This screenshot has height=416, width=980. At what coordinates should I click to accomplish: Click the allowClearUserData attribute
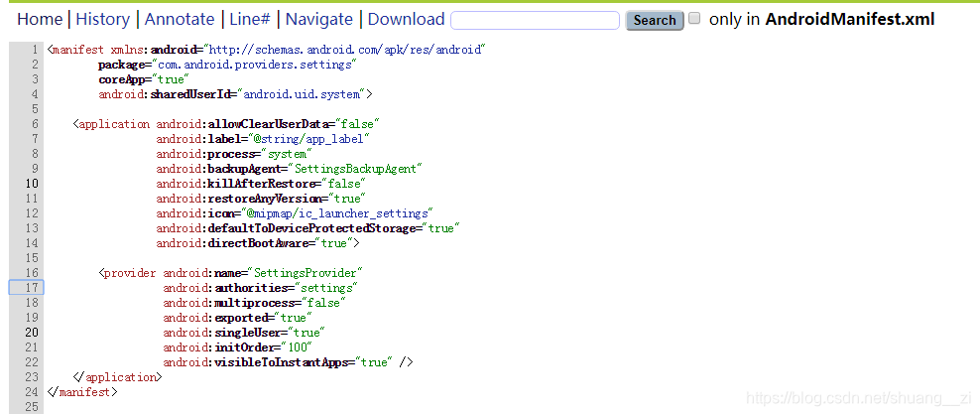point(269,124)
